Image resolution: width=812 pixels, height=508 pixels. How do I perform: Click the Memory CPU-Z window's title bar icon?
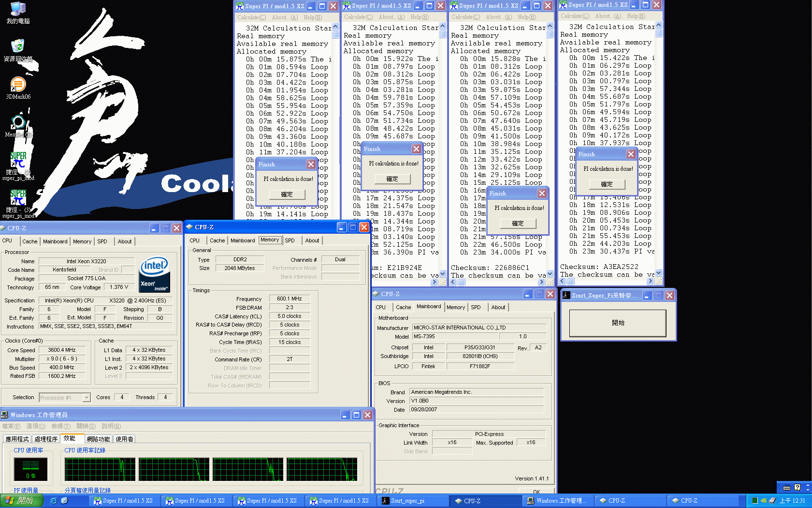(x=189, y=227)
